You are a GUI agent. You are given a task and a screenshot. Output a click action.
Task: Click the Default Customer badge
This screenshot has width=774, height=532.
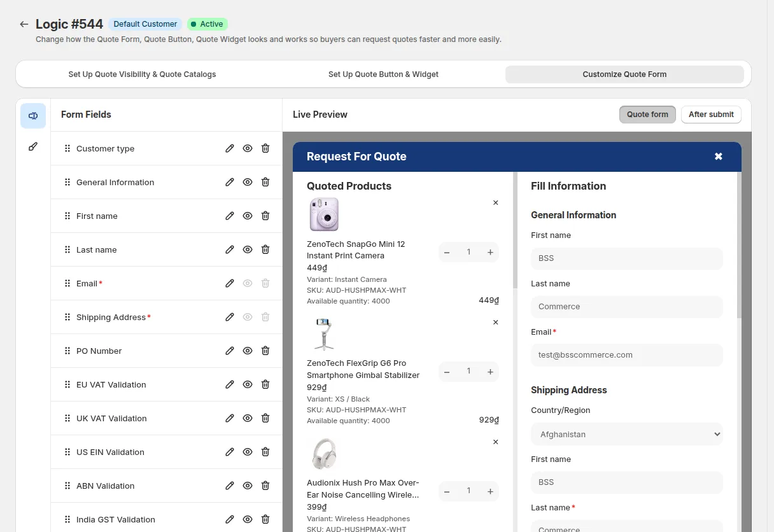(145, 24)
